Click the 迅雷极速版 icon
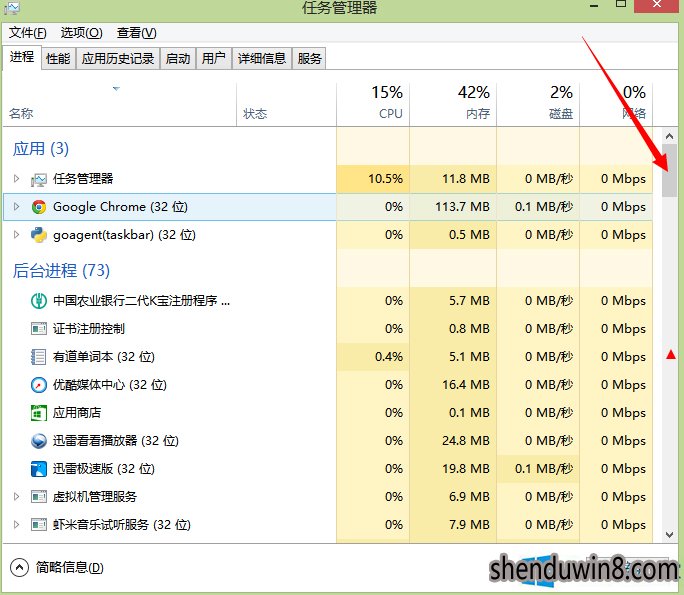This screenshot has width=684, height=595. (39, 469)
